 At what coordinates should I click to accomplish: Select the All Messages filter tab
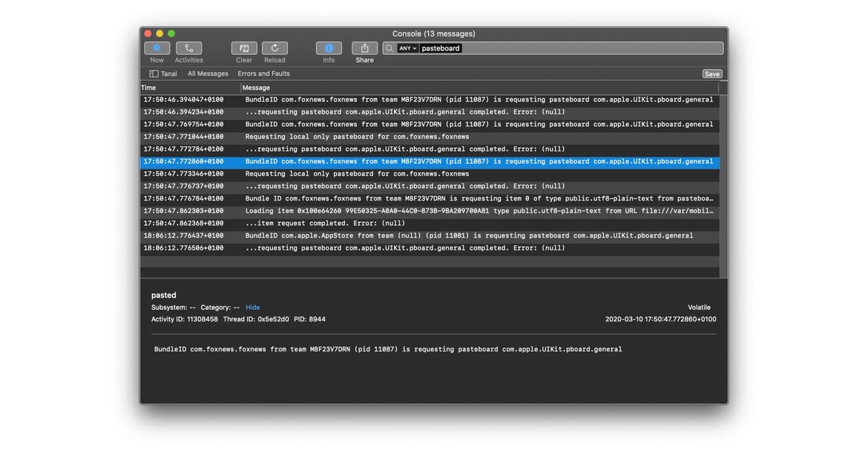(208, 74)
